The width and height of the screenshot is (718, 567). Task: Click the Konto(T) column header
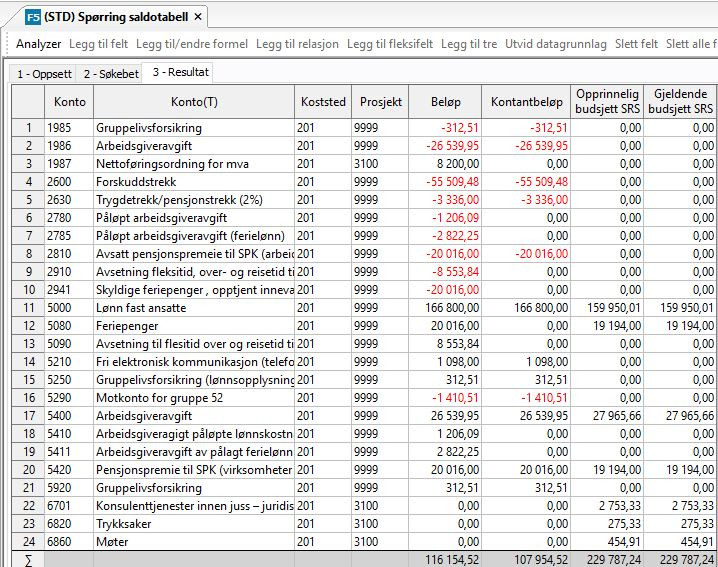tap(194, 102)
